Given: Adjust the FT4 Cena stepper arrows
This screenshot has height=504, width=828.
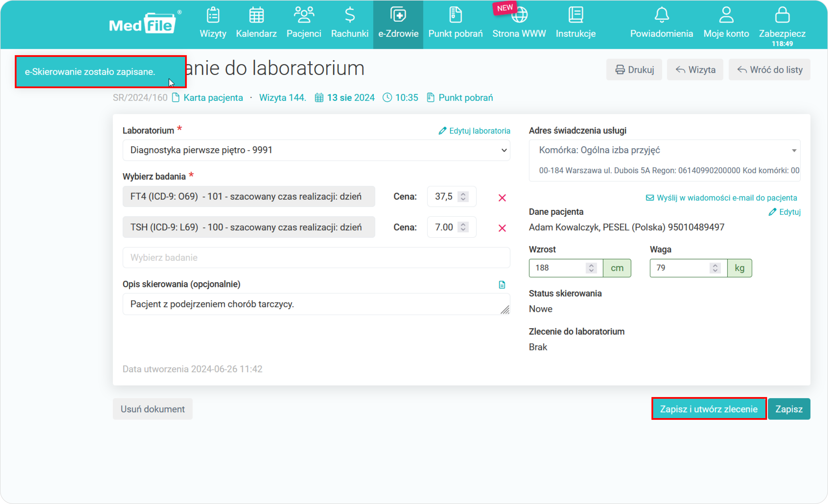Looking at the screenshot, I should (x=463, y=197).
